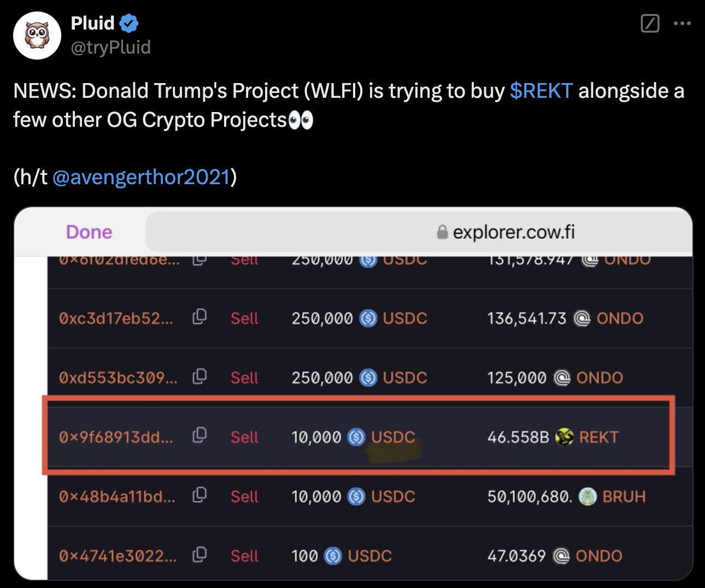Click the BRUH token icon
Screen dimensions: 705x588
coord(587,496)
